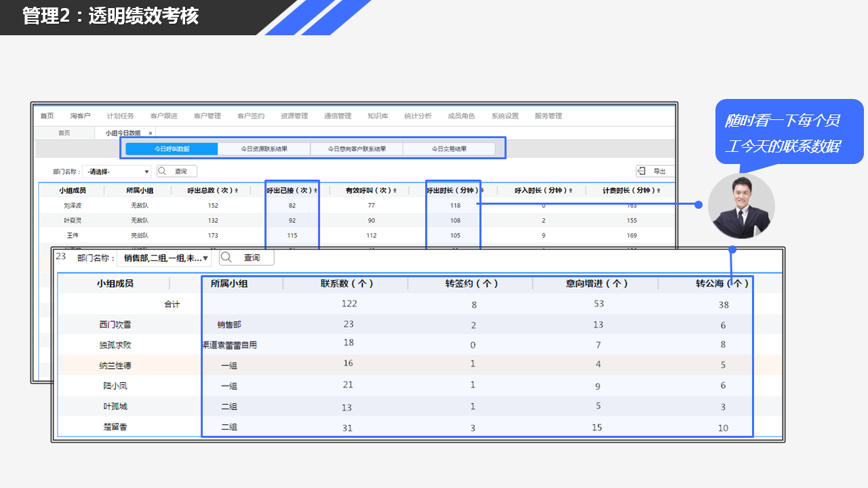Click the 导出 export icon
868x488 pixels.
[642, 171]
